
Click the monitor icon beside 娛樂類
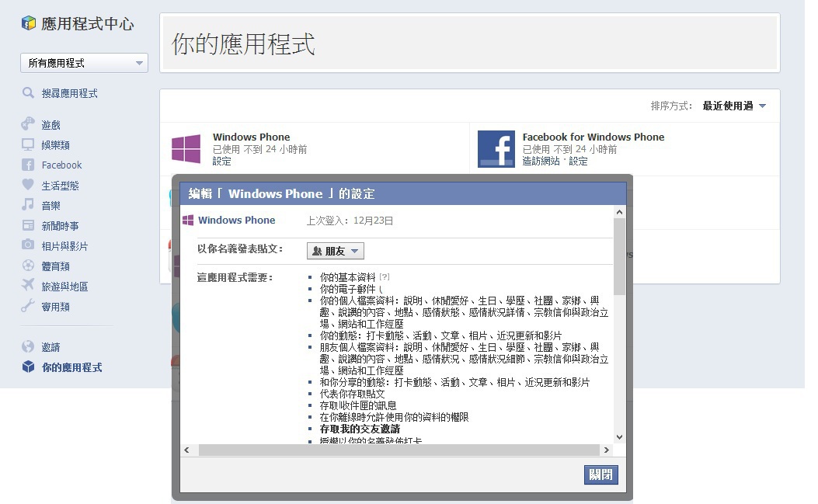point(28,144)
